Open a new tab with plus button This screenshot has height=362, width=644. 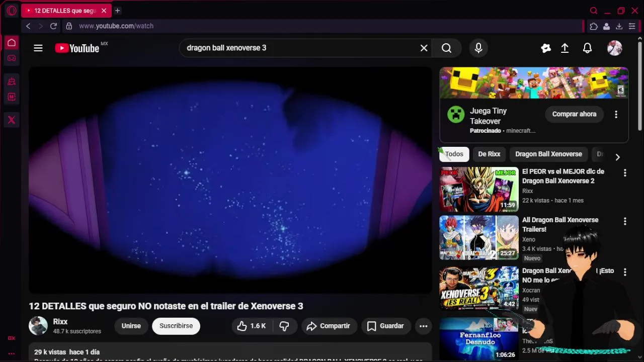coord(117,11)
